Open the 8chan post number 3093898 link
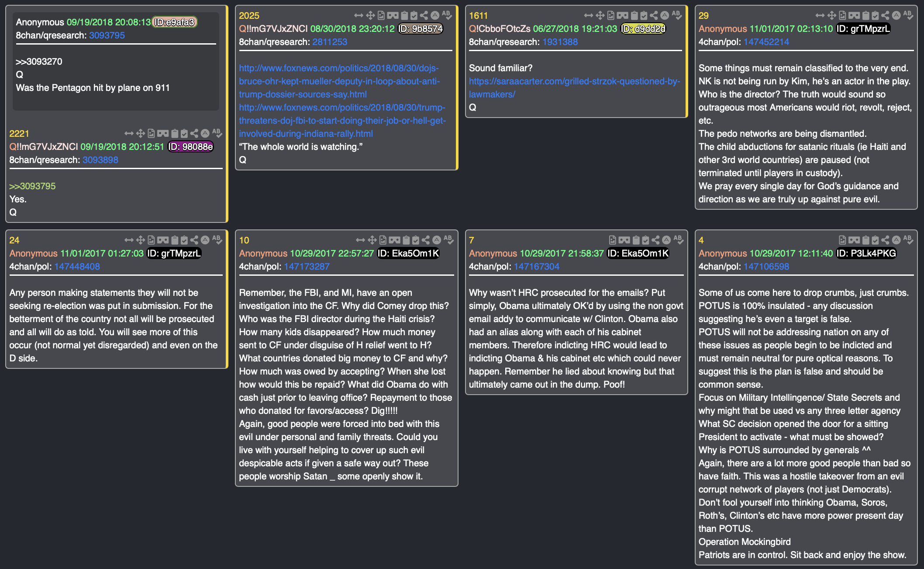This screenshot has height=569, width=924. [100, 160]
